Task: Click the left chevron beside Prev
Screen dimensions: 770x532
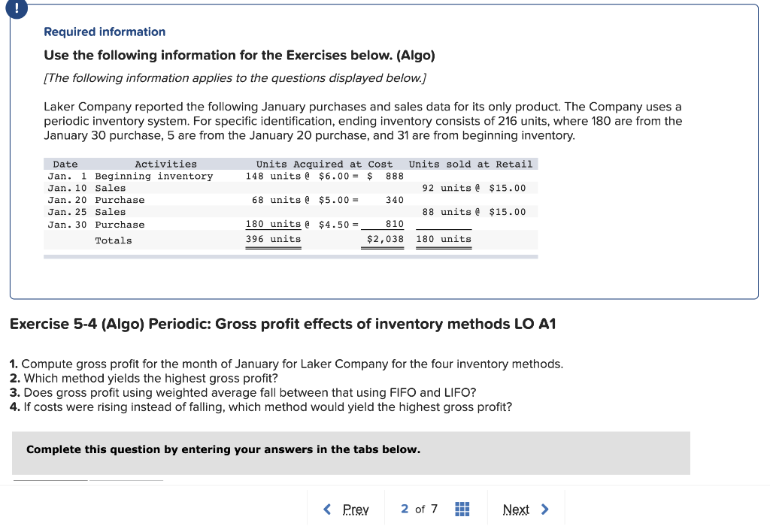Action: click(x=327, y=509)
